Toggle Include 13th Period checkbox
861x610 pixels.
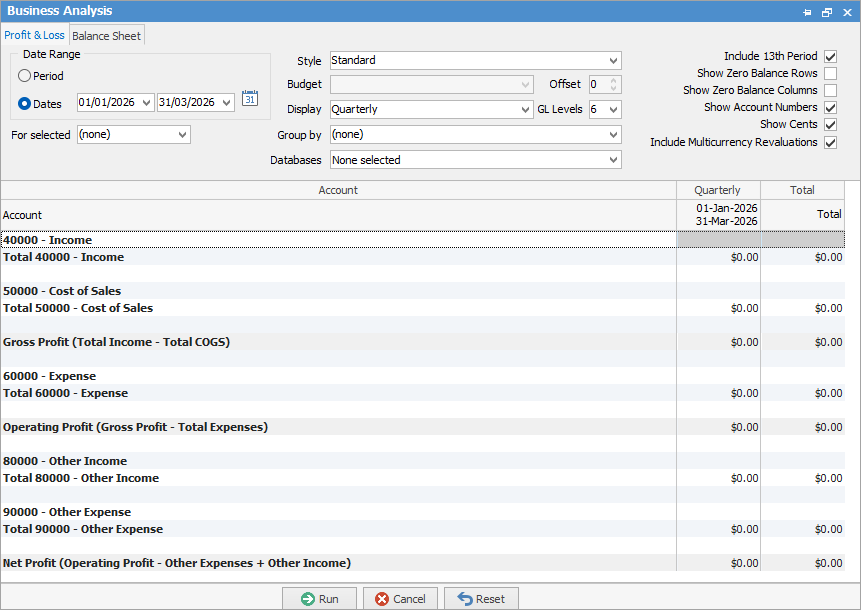pyautogui.click(x=830, y=57)
